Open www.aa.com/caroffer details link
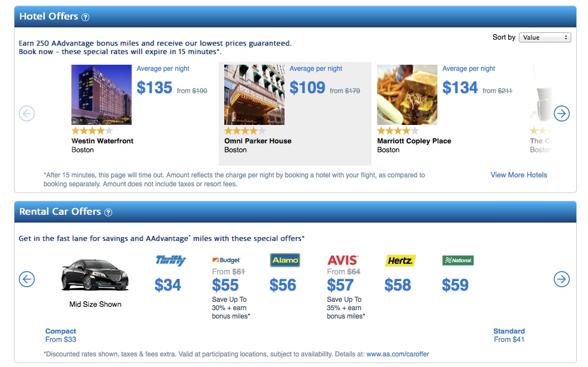The image size is (588, 367). (398, 354)
